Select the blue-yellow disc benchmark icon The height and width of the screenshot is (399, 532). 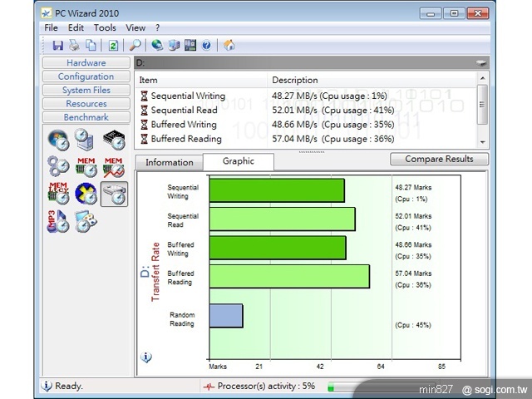86,194
